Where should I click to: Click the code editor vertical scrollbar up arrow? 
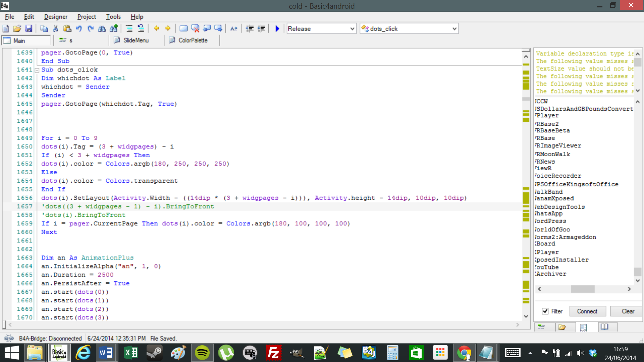pos(526,57)
